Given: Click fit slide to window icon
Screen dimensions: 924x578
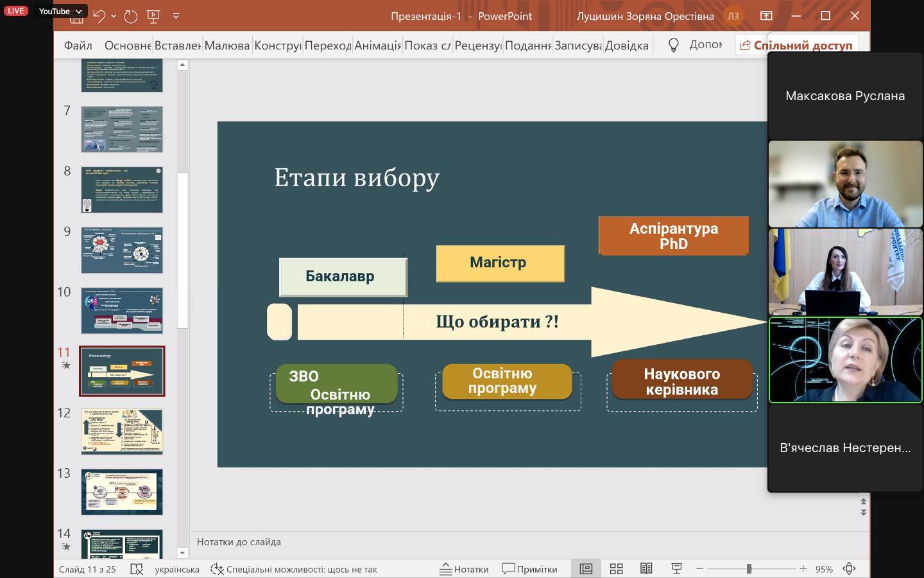Looking at the screenshot, I should (x=850, y=569).
